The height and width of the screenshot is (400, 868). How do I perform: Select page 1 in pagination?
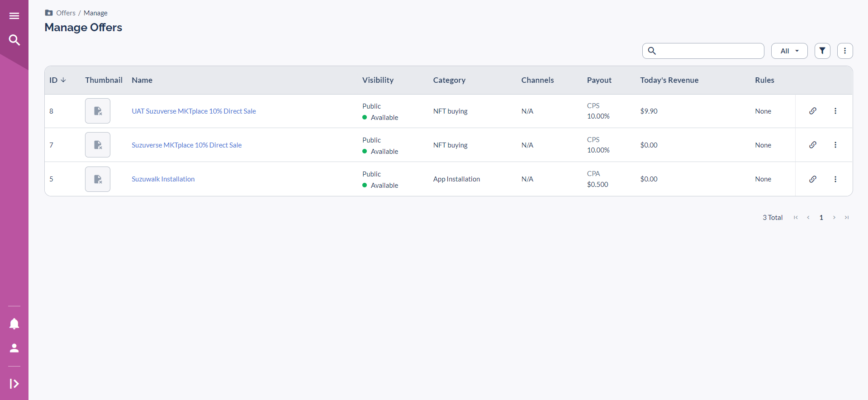pos(821,218)
